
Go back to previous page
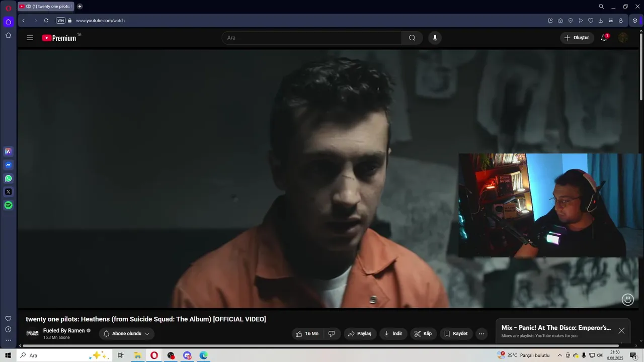23,21
